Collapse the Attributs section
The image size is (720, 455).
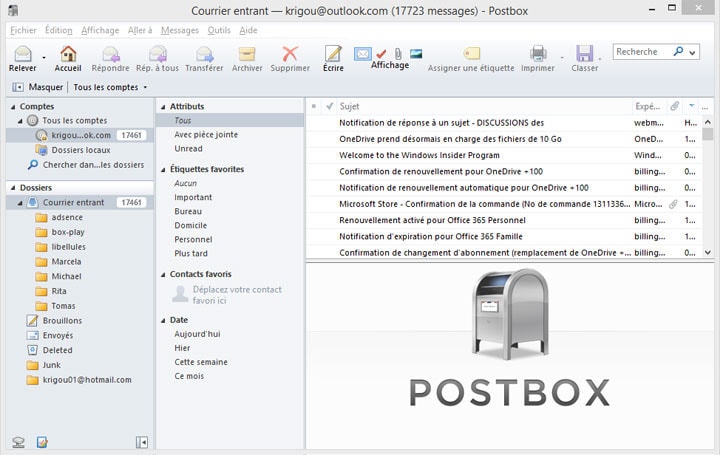coord(163,107)
